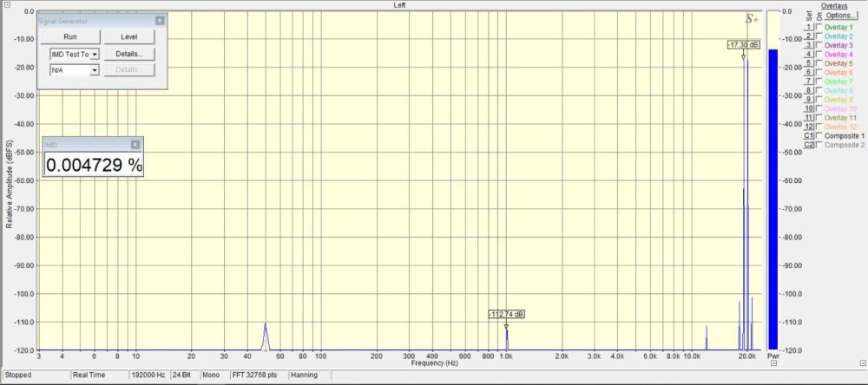Select the -17.30 dB peak marker label
The width and height of the screenshot is (868, 385).
[x=743, y=44]
